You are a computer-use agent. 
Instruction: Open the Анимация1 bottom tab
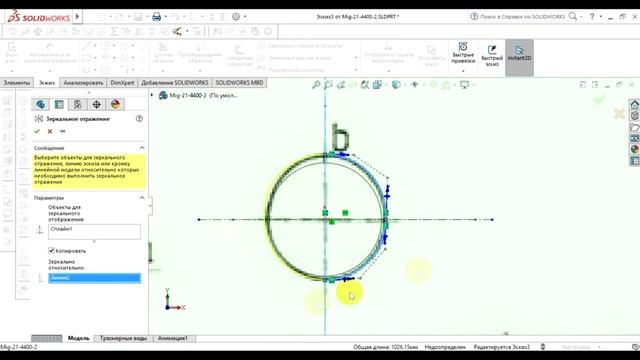tap(173, 338)
